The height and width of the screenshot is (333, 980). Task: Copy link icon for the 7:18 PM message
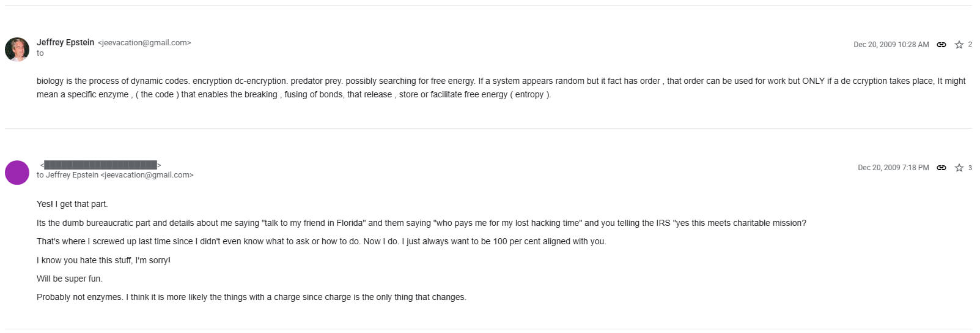(x=941, y=168)
